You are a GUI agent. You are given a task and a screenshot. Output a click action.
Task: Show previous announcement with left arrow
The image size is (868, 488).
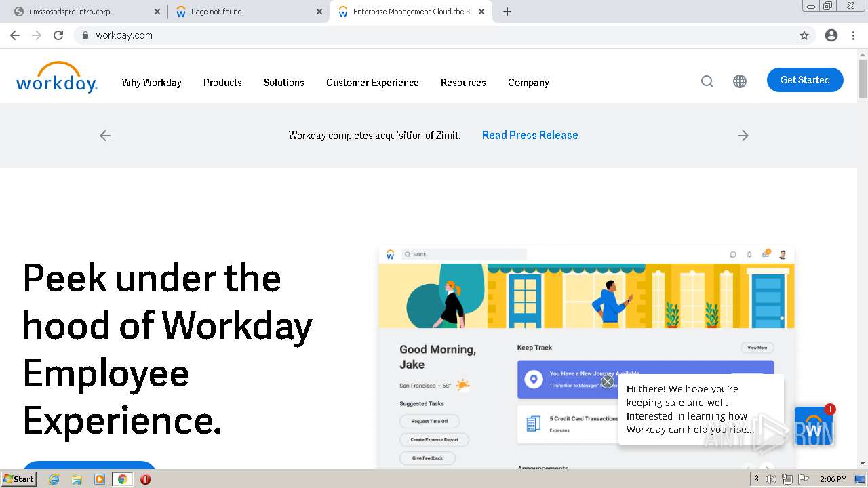click(x=105, y=136)
